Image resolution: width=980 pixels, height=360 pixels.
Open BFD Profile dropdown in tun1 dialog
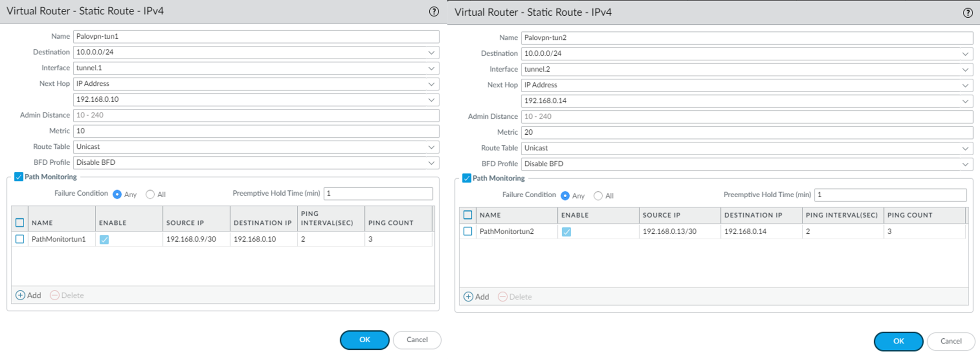pyautogui.click(x=431, y=162)
